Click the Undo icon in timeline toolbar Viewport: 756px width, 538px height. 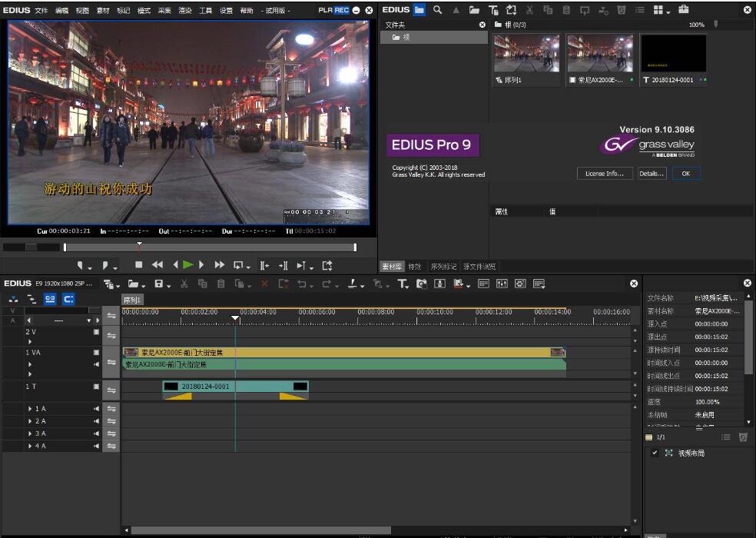[301, 284]
